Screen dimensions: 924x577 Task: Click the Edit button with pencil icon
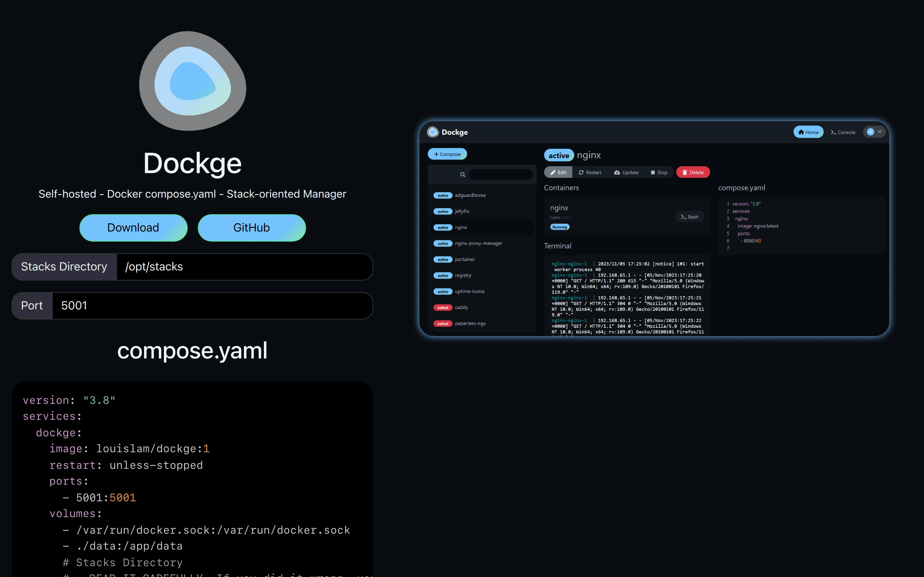pos(558,172)
